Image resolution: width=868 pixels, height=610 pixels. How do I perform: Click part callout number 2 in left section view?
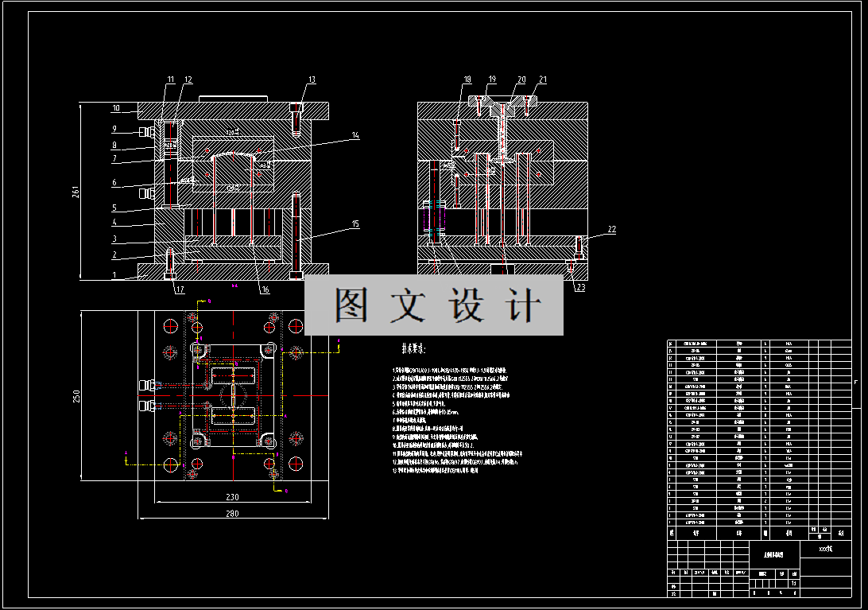coord(114,254)
